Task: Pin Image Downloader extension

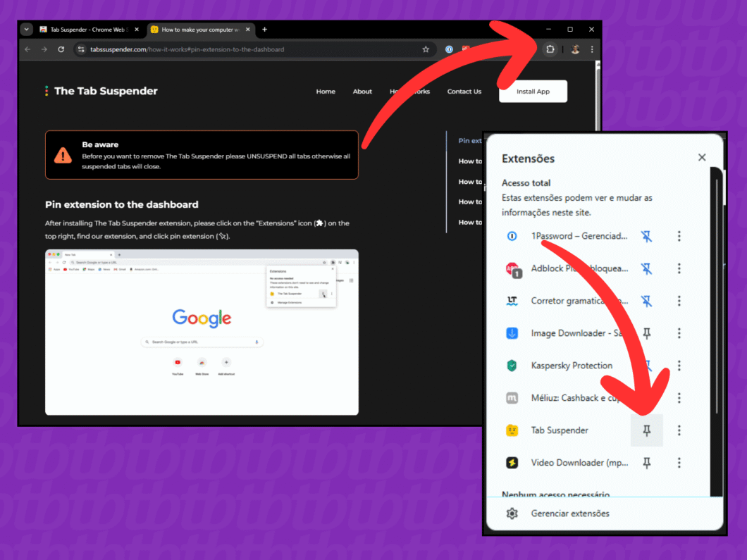Action: 646,333
